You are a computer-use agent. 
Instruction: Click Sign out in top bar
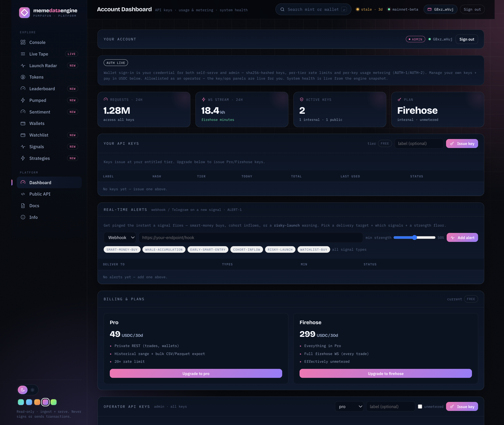click(472, 9)
